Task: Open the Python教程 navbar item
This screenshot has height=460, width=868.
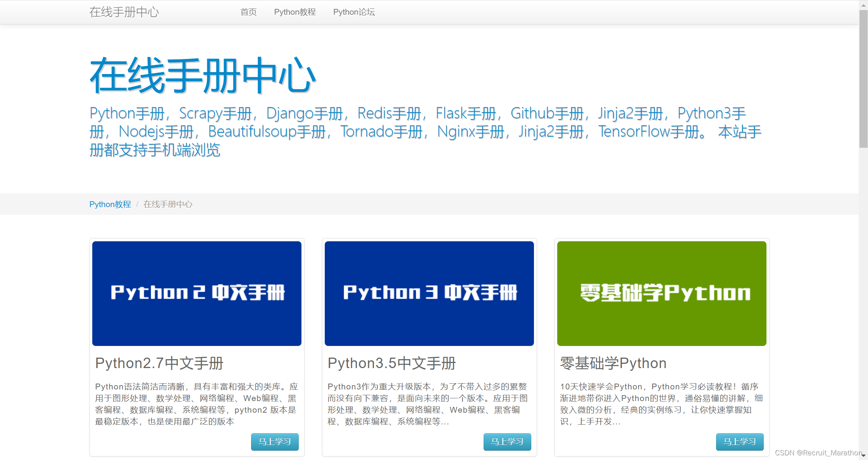Action: pyautogui.click(x=295, y=12)
